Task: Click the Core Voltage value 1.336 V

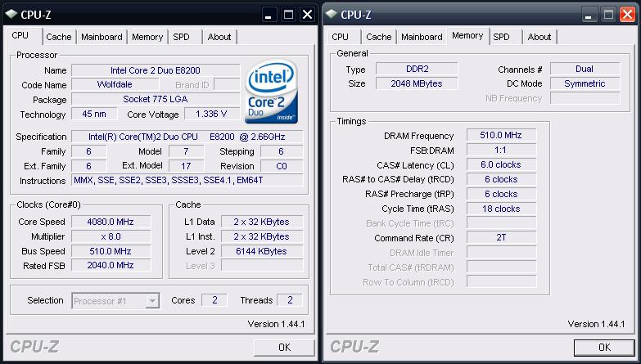Action: click(212, 114)
